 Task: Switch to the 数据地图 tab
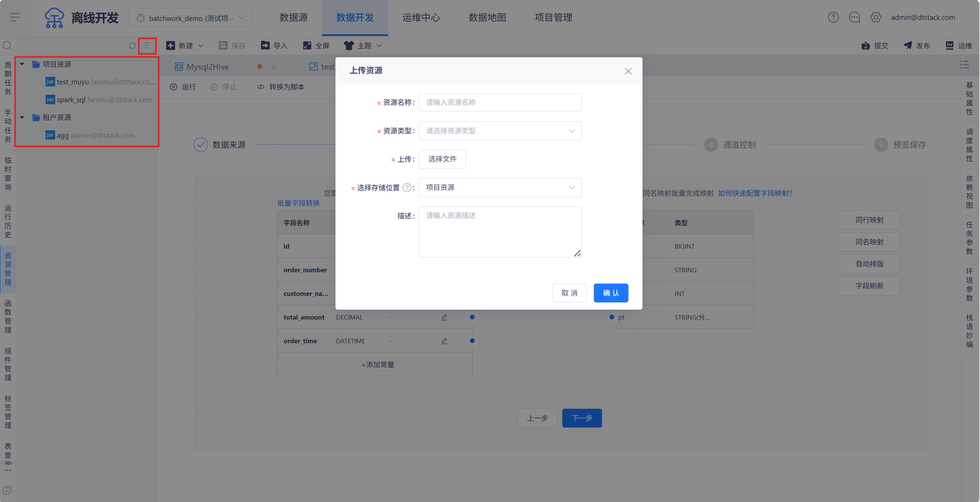[487, 17]
